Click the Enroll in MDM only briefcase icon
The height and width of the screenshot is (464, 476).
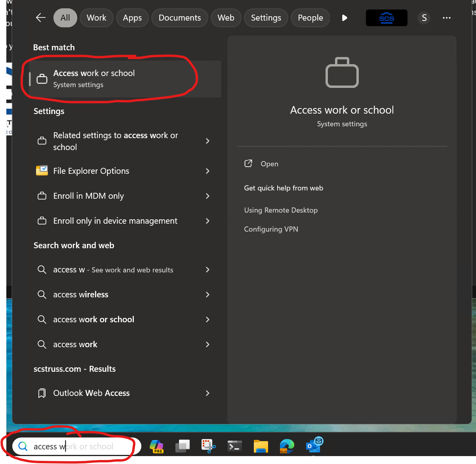(x=42, y=196)
